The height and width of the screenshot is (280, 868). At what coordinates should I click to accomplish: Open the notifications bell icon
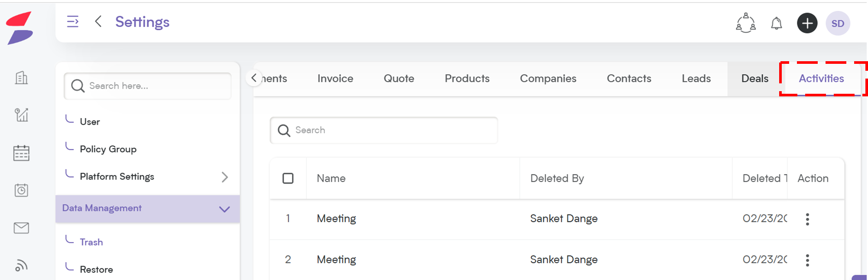click(x=776, y=23)
